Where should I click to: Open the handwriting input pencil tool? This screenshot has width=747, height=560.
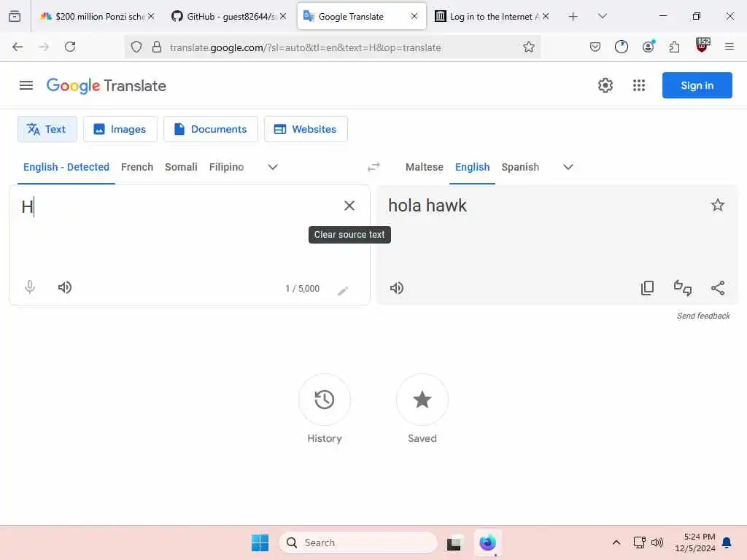343,291
